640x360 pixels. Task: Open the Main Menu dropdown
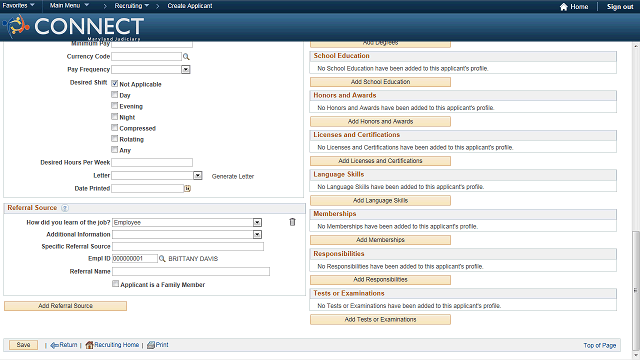tap(69, 6)
